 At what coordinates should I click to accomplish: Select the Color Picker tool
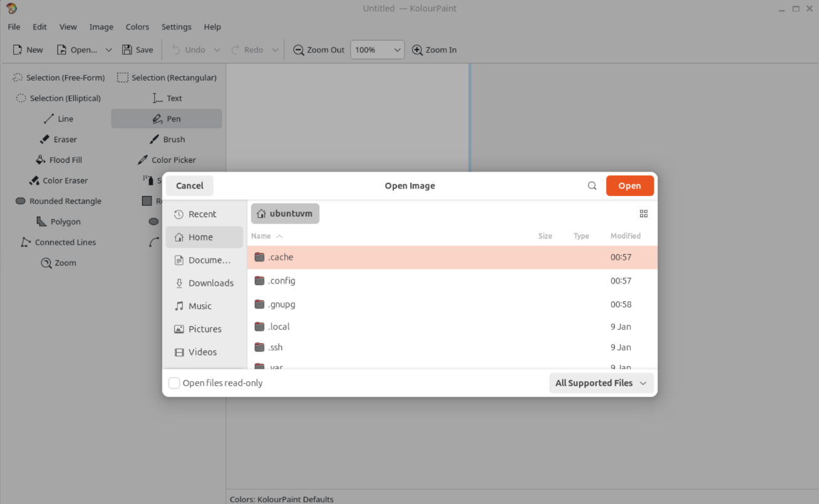click(167, 160)
